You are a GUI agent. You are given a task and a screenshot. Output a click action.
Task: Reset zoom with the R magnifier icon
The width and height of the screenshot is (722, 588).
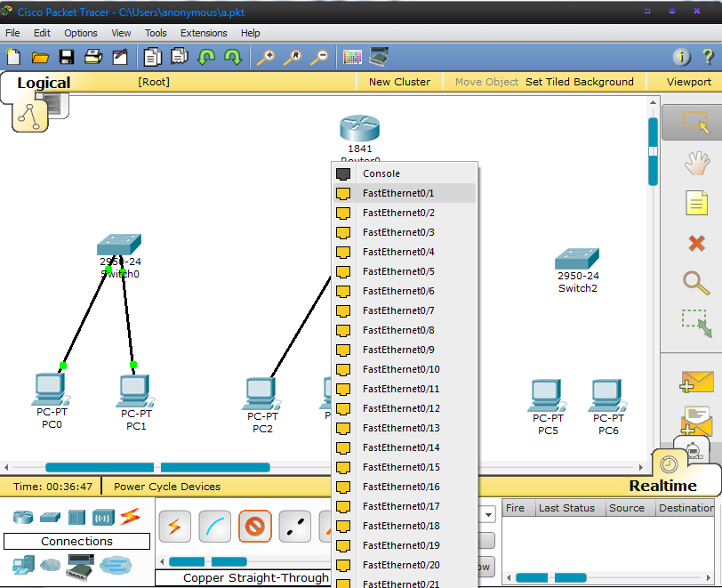click(293, 58)
